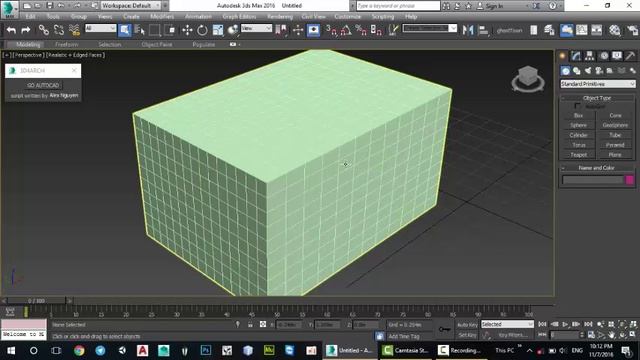Image resolution: width=640 pixels, height=360 pixels.
Task: Open the Modifiers menu
Action: click(x=162, y=17)
